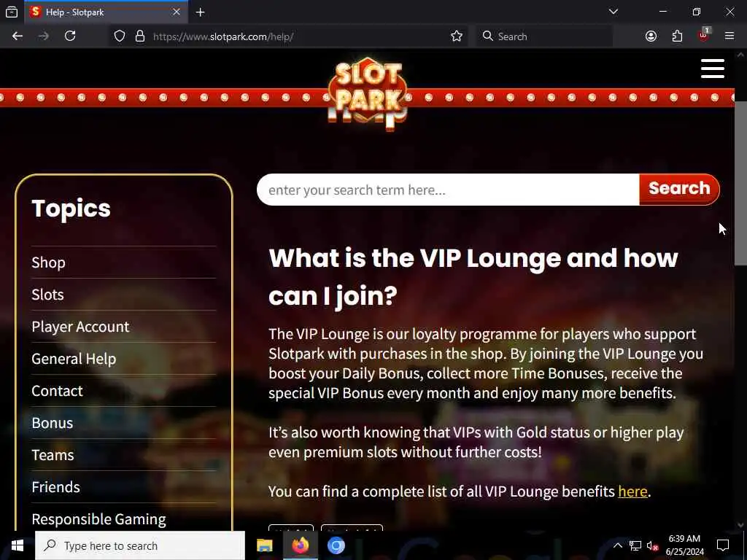Select the Player Account topic

coord(80,327)
